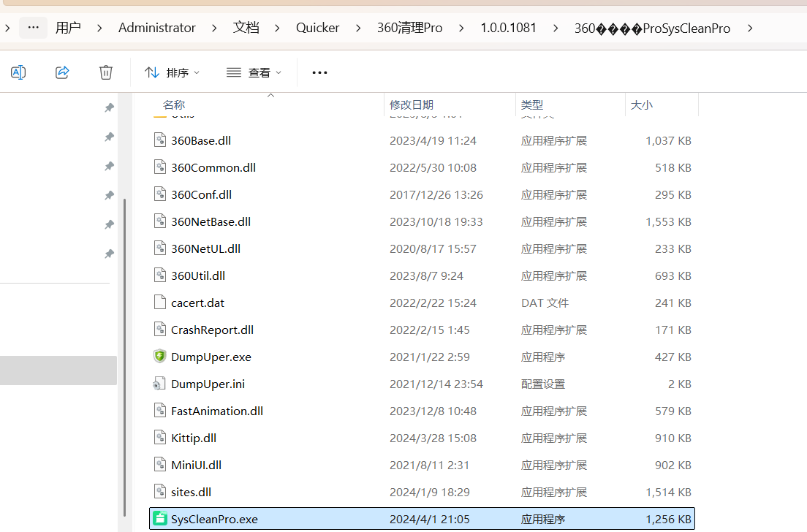Navigate to 用户 in breadcrumb

68,28
